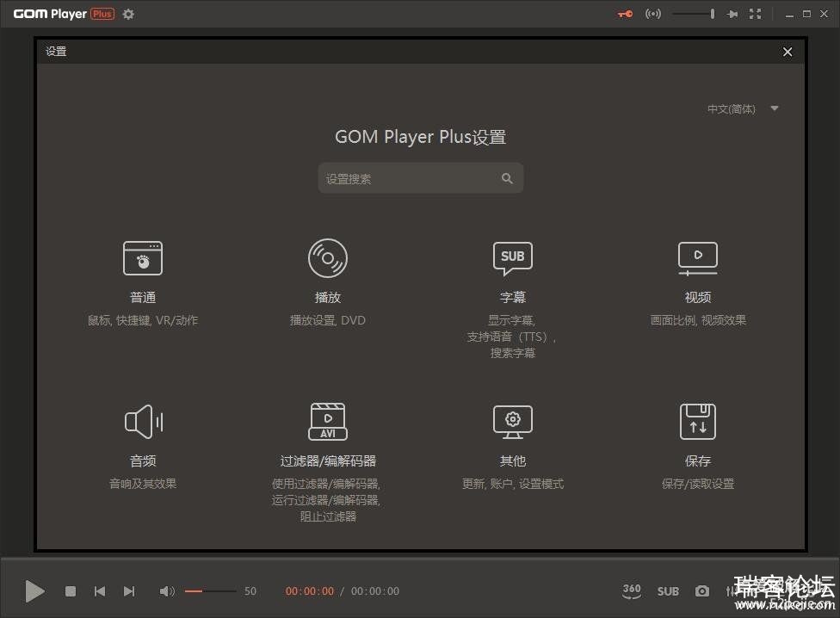Toggle subtitles with the bottom SUB button
840x618 pixels.
(x=668, y=591)
